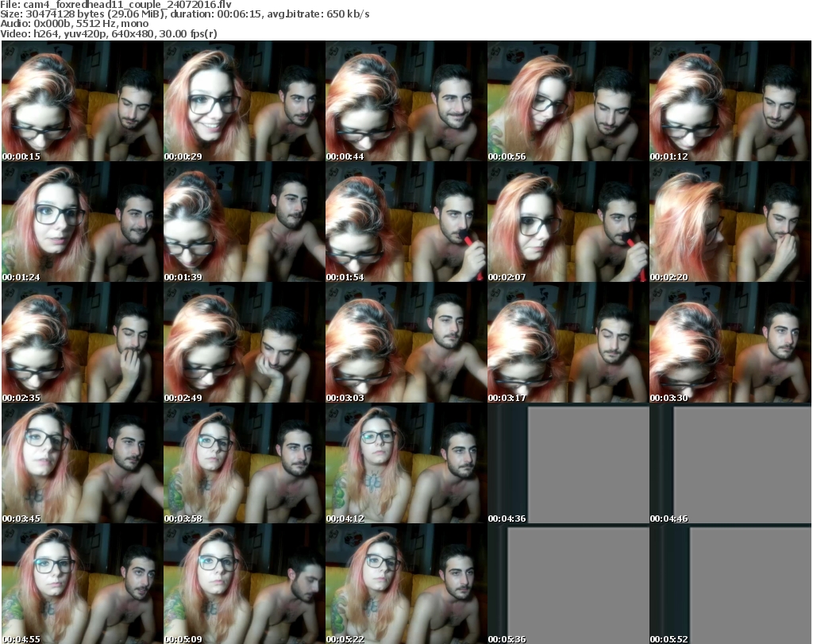
Task: Pick the thumbnail stamped 00:01:12
Action: click(x=730, y=101)
